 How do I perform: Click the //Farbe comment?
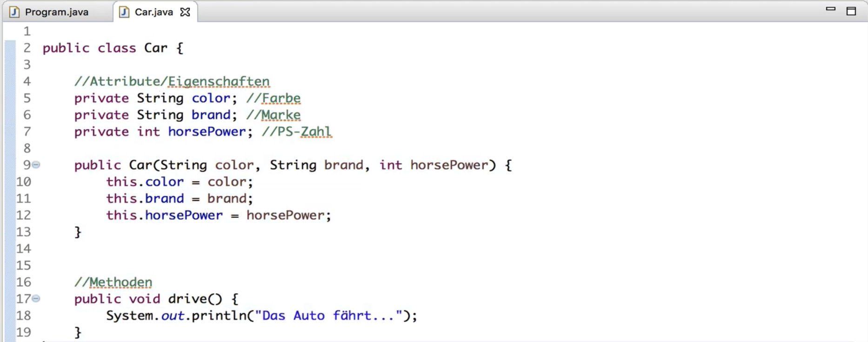pyautogui.click(x=274, y=98)
